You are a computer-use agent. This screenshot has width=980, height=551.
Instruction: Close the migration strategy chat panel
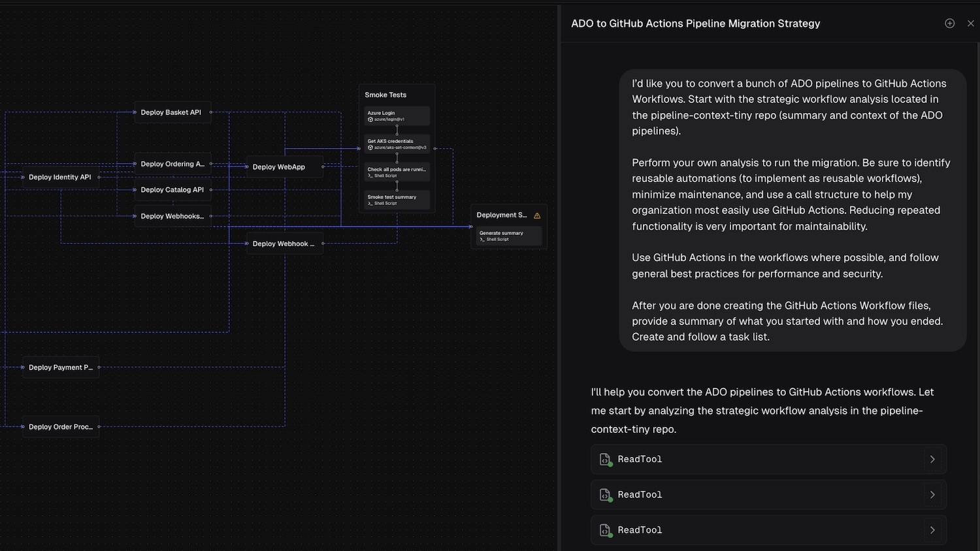[970, 24]
